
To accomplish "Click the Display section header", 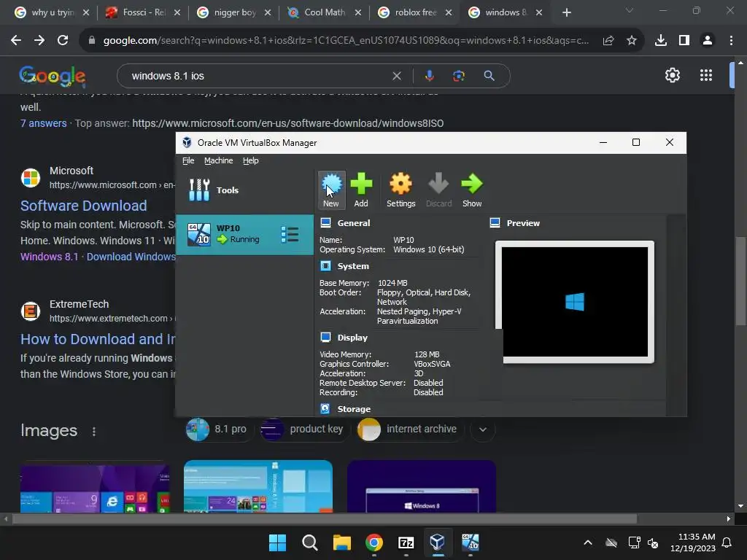I will click(352, 338).
